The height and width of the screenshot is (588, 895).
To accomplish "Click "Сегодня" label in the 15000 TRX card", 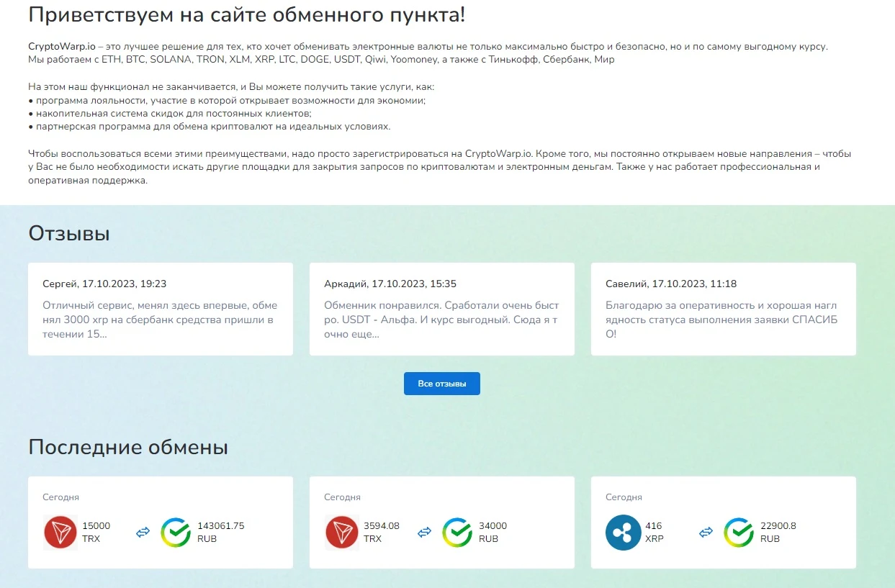I will (x=60, y=497).
